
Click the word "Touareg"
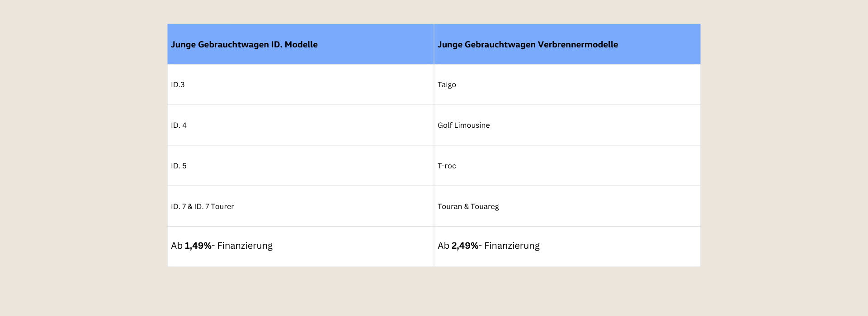coord(485,207)
